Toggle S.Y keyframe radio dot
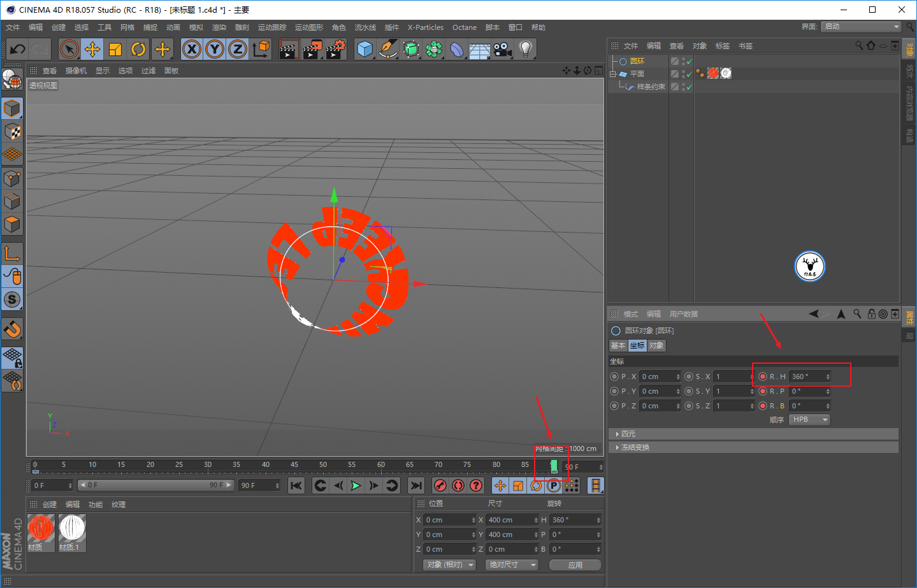 689,391
